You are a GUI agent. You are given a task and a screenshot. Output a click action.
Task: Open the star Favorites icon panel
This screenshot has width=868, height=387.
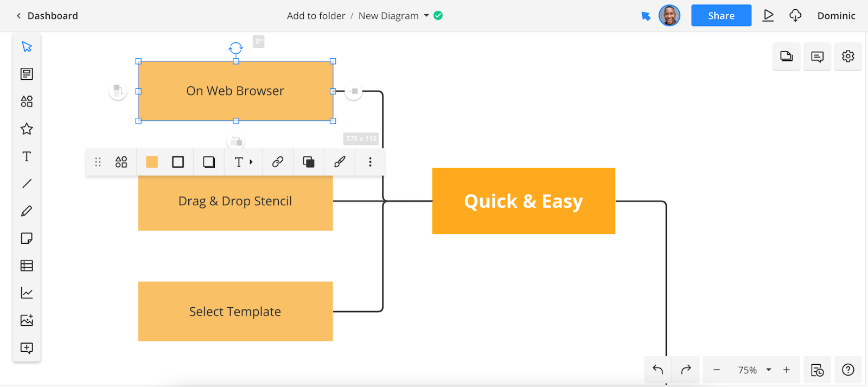click(x=27, y=129)
